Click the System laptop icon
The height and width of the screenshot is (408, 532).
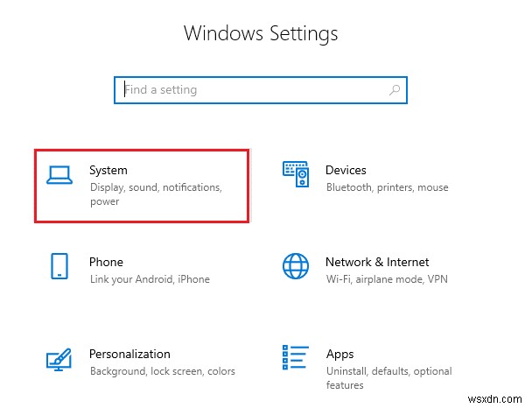(59, 176)
